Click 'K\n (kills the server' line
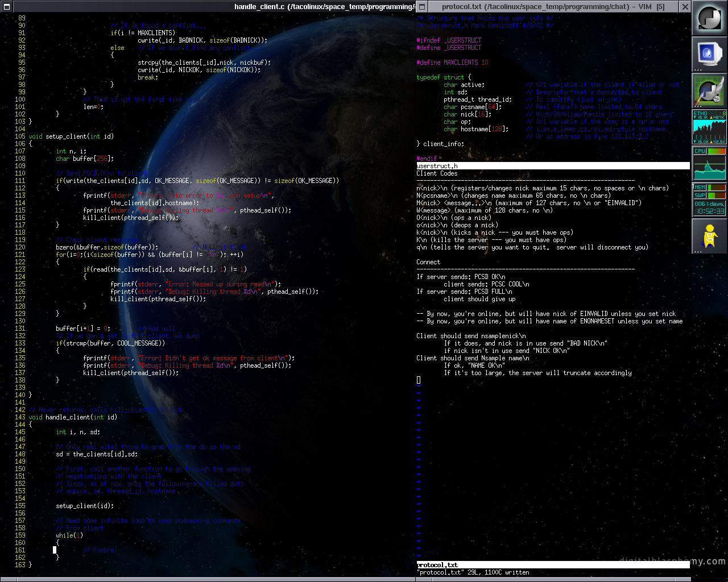The image size is (728, 582). [452, 240]
